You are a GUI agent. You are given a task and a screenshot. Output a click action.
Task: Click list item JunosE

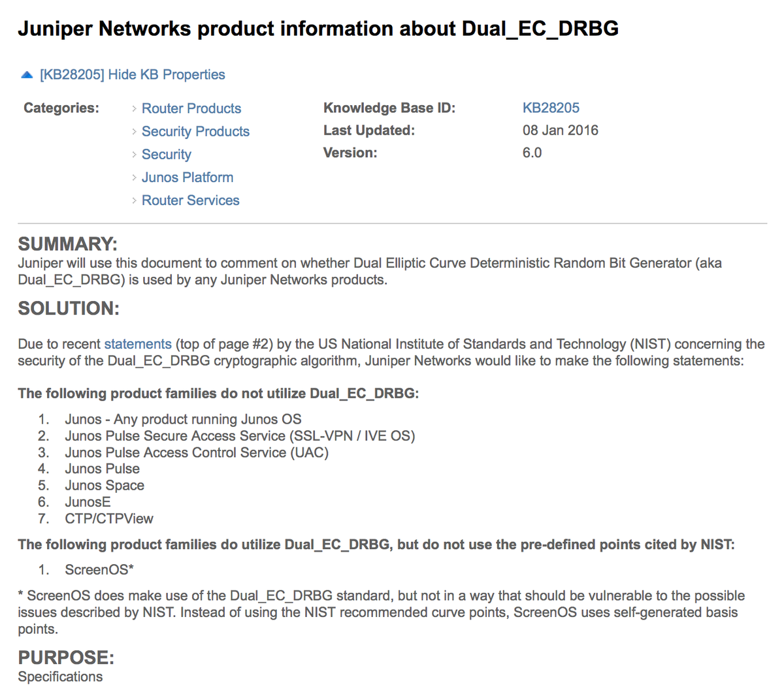click(x=88, y=502)
